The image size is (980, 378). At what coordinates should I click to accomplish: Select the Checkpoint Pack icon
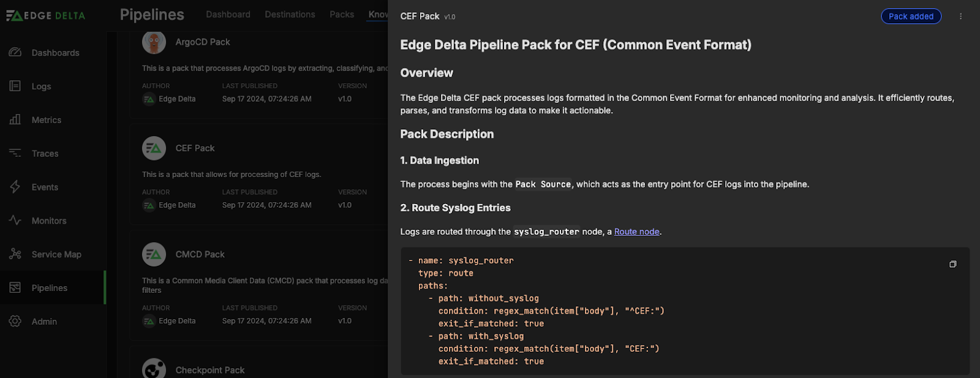tap(154, 369)
